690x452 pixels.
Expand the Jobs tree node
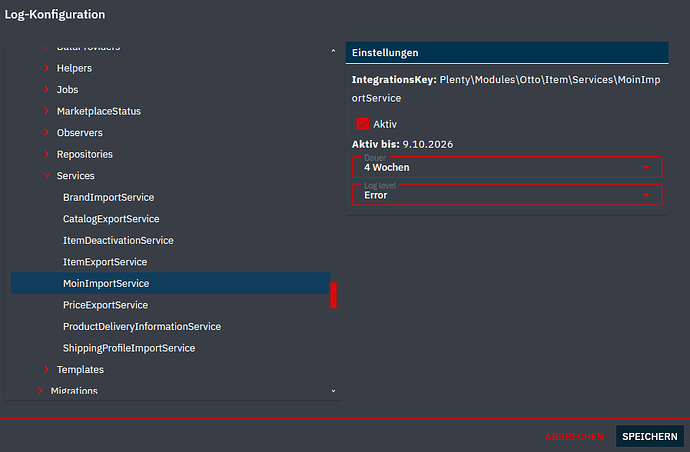point(46,89)
